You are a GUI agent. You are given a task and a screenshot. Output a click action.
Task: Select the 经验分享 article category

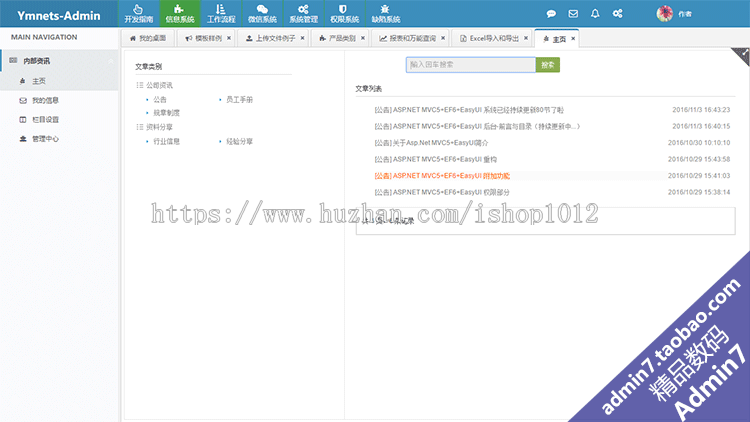239,142
